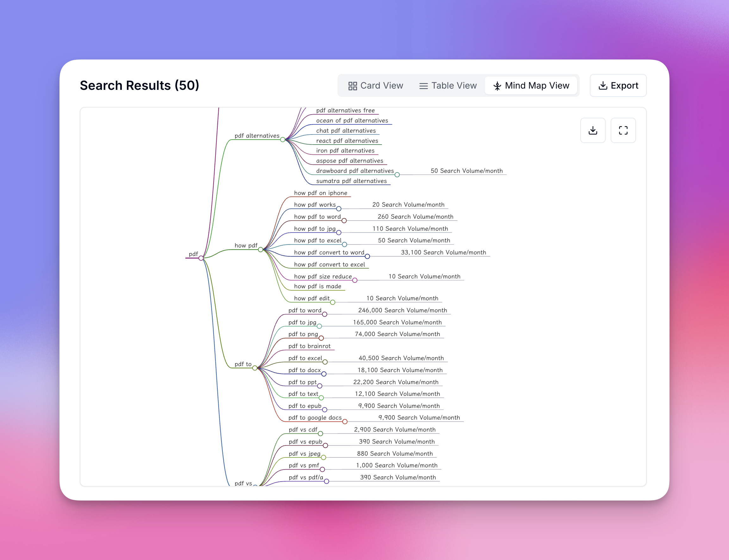This screenshot has height=560, width=729.
Task: Toggle the 'pdf to google docs' node circle
Action: 345,422
